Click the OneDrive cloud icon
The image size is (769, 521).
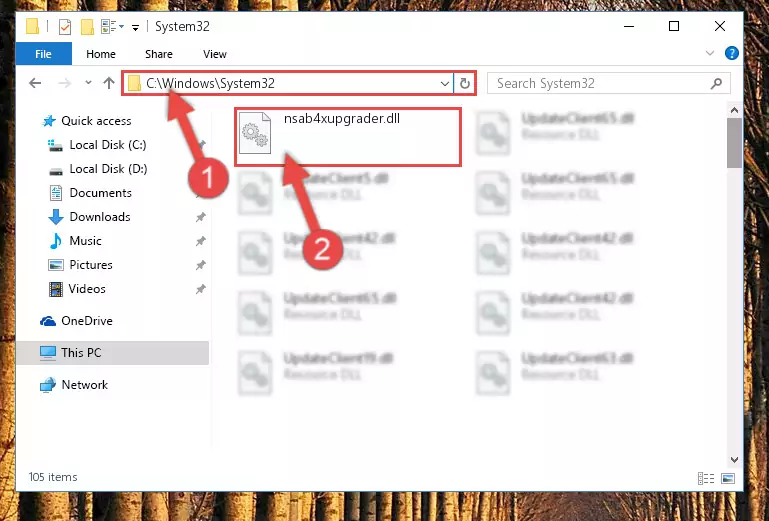(48, 321)
